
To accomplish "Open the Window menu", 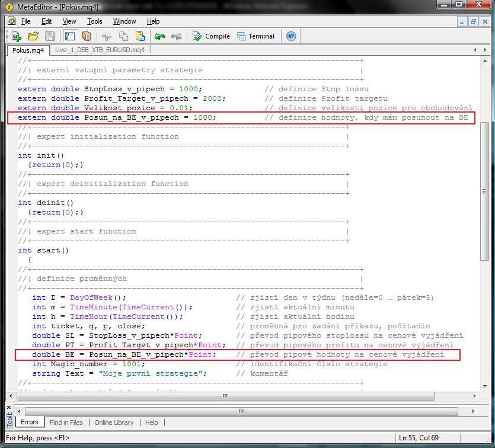I will pos(124,21).
